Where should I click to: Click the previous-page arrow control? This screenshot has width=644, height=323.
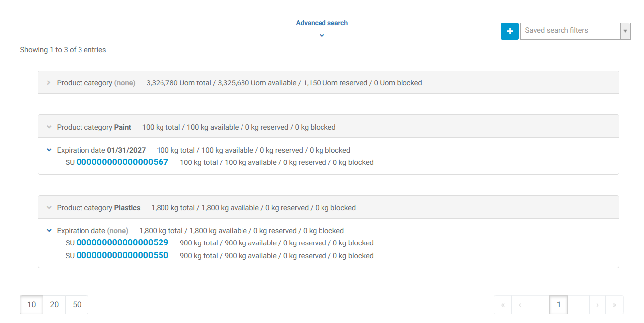520,304
